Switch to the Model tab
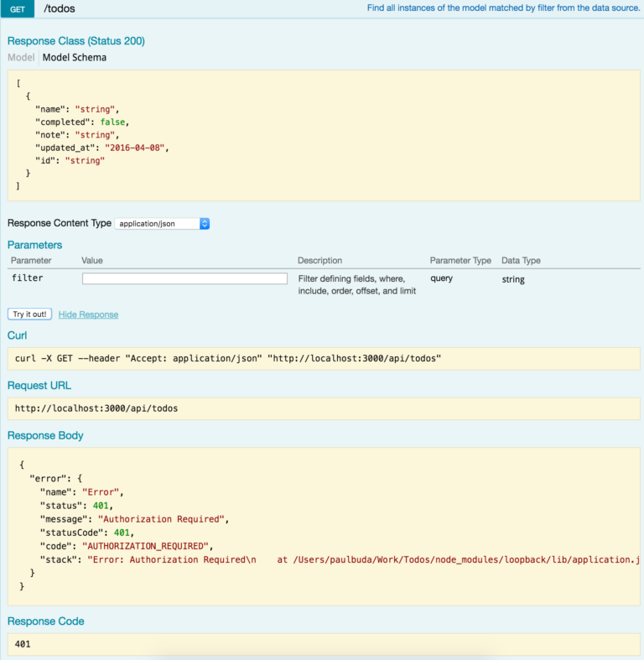Viewport: 644px width, 660px height. click(x=21, y=58)
